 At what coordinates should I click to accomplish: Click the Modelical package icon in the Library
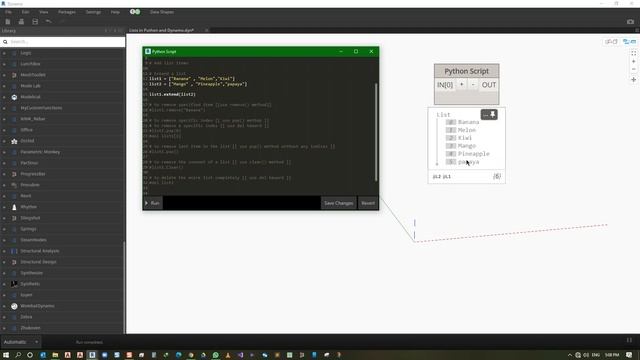(x=14, y=97)
